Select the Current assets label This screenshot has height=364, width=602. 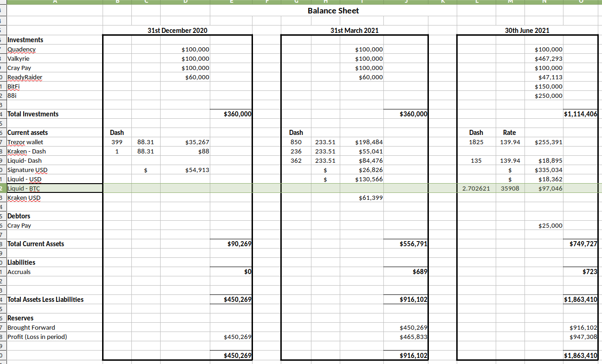coord(27,133)
